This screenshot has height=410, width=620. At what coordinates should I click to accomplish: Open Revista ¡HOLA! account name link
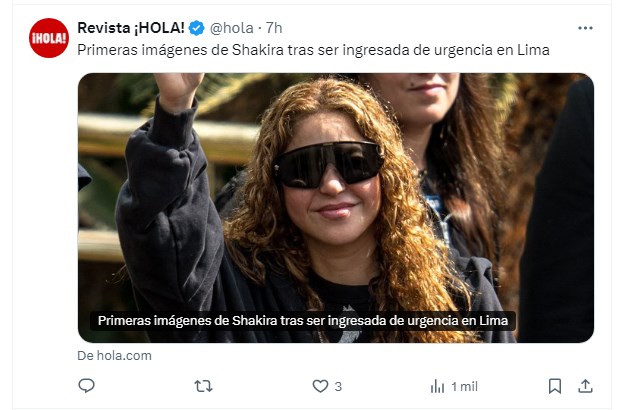coord(131,28)
